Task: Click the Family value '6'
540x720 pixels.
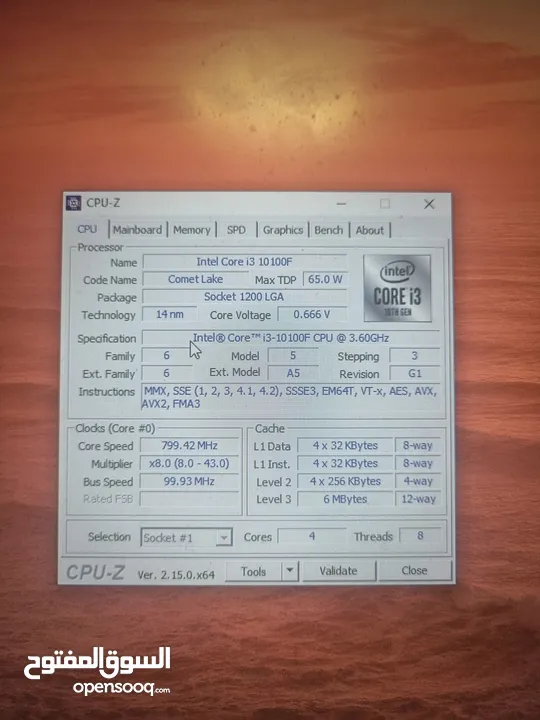Action: [167, 355]
